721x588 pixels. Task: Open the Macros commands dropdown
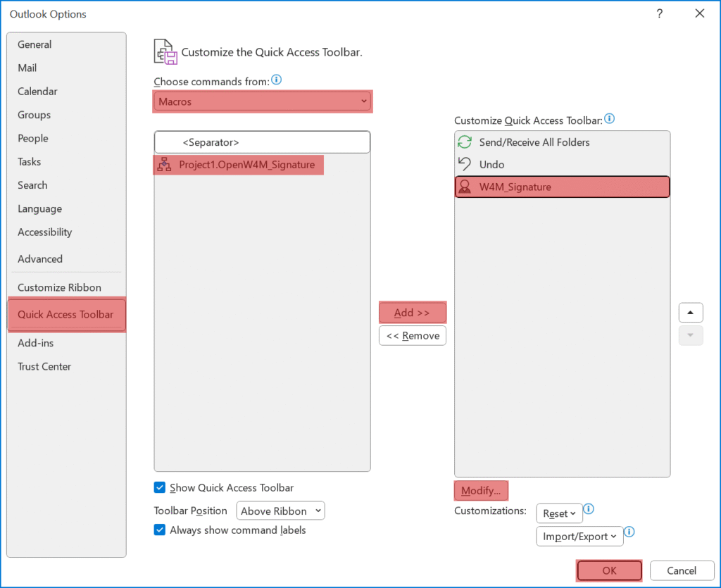[x=262, y=101]
